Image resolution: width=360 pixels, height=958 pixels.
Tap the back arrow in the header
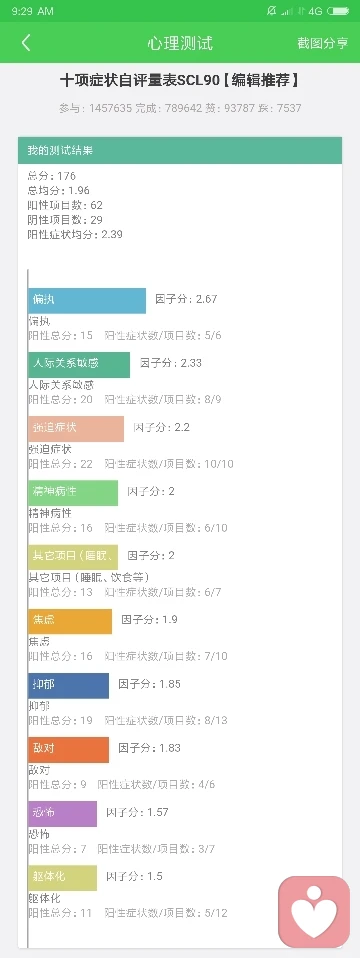pyautogui.click(x=26, y=43)
